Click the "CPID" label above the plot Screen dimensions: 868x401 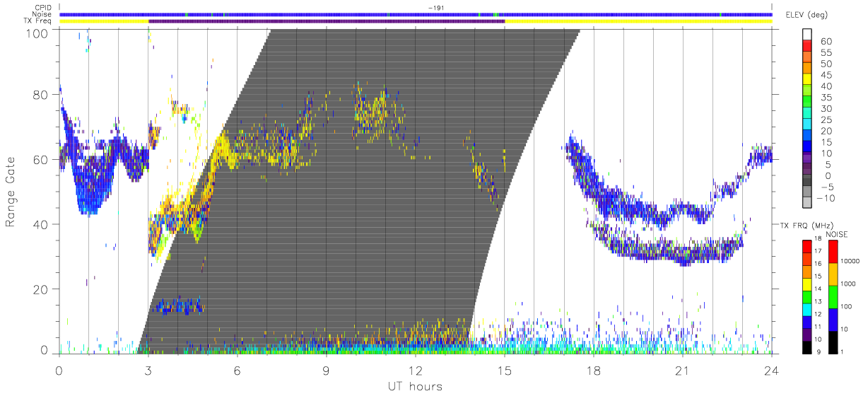click(42, 8)
